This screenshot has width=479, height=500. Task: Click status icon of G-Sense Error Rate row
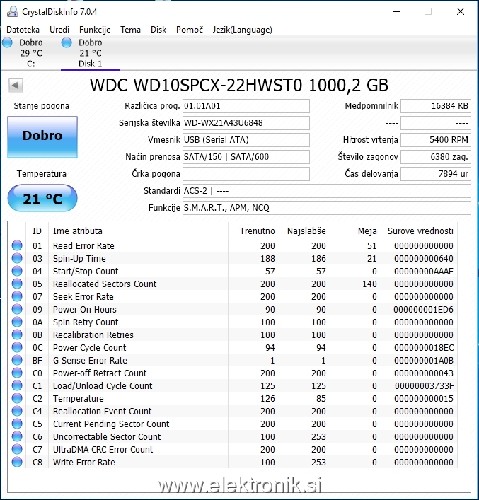click(17, 360)
